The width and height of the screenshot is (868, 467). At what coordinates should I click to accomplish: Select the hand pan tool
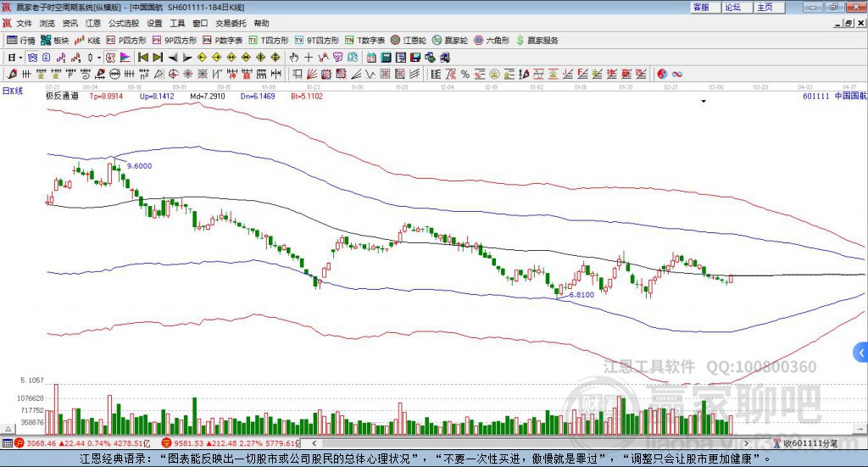tap(293, 58)
